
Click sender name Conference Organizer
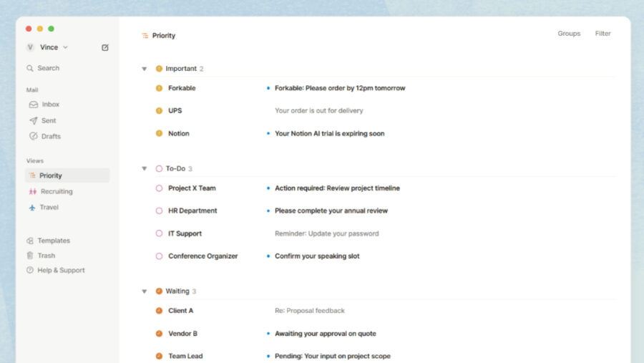pyautogui.click(x=203, y=256)
